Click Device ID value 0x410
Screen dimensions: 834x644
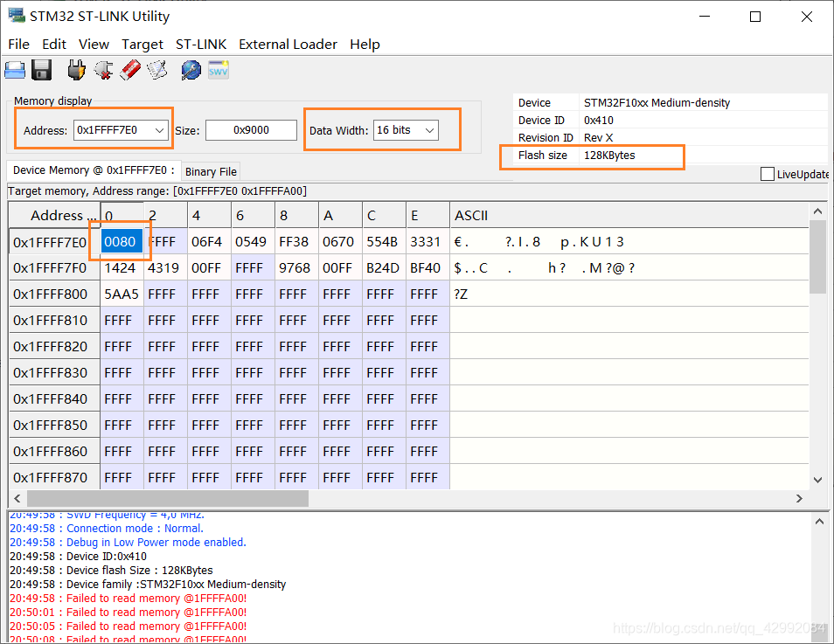598,121
